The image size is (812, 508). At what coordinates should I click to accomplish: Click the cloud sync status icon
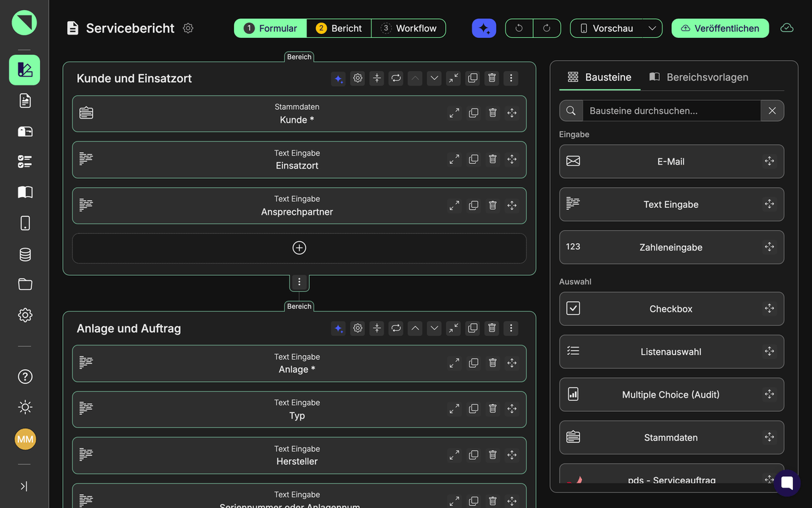tap(787, 28)
